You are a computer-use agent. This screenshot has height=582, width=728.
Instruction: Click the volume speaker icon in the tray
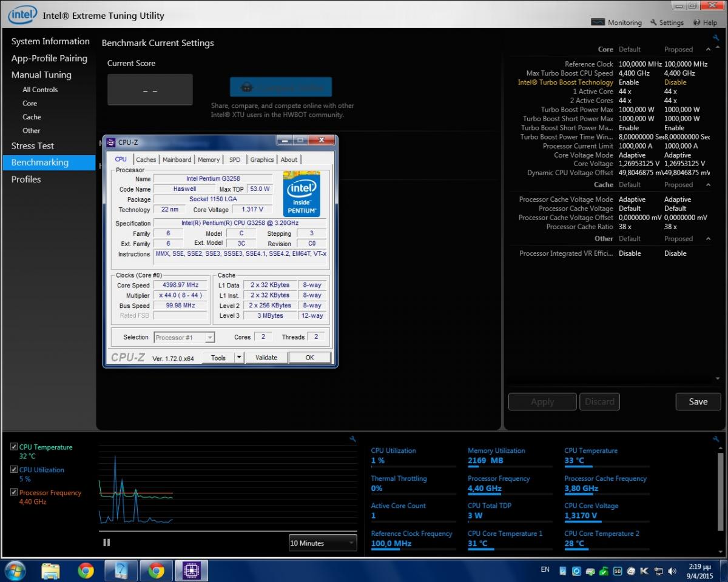click(x=672, y=570)
